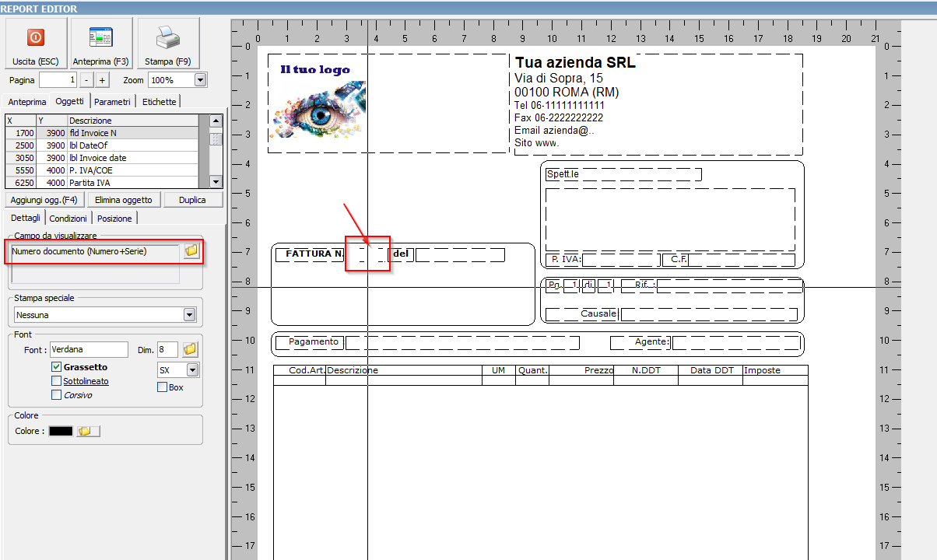Click the Duplica button

192,200
